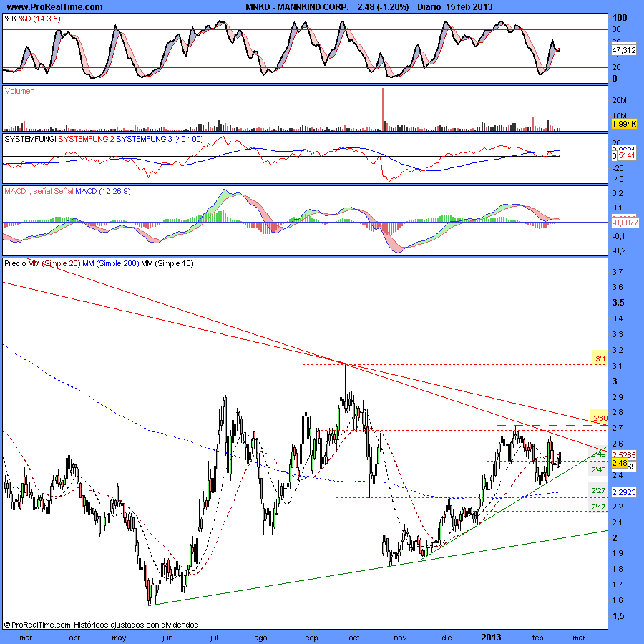
Task: Select the dic month on time axis
Action: click(447, 638)
